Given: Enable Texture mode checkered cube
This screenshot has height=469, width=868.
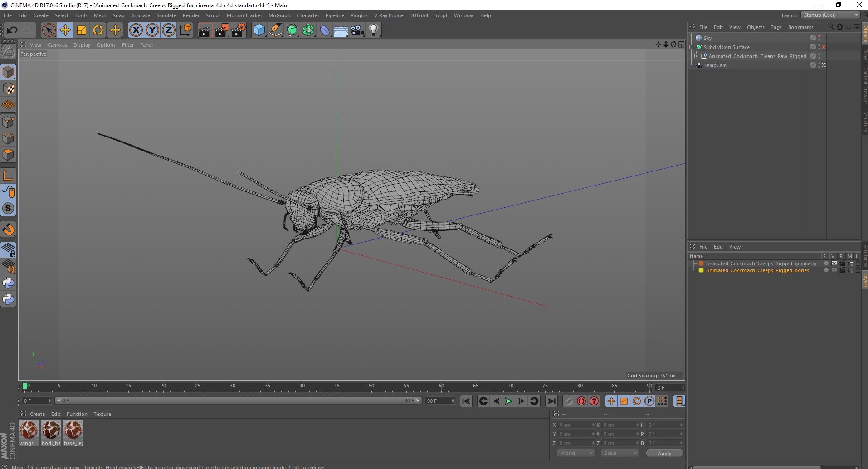Looking at the screenshot, I should [x=8, y=89].
